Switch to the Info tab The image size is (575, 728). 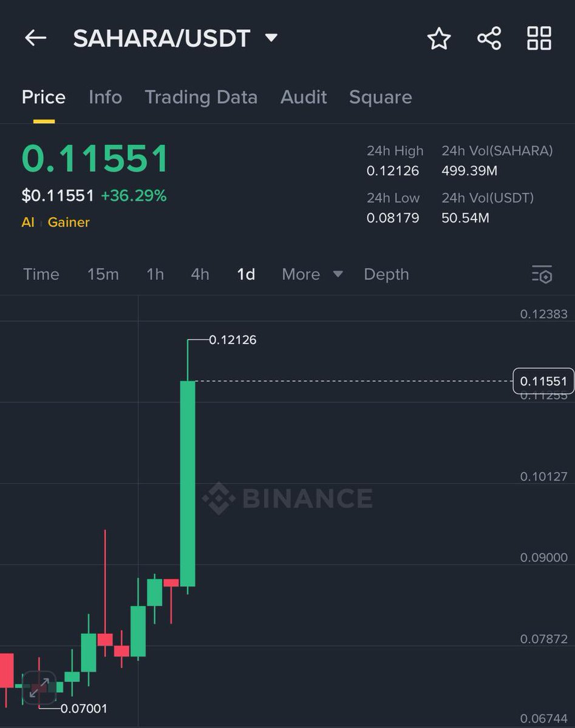[x=106, y=97]
